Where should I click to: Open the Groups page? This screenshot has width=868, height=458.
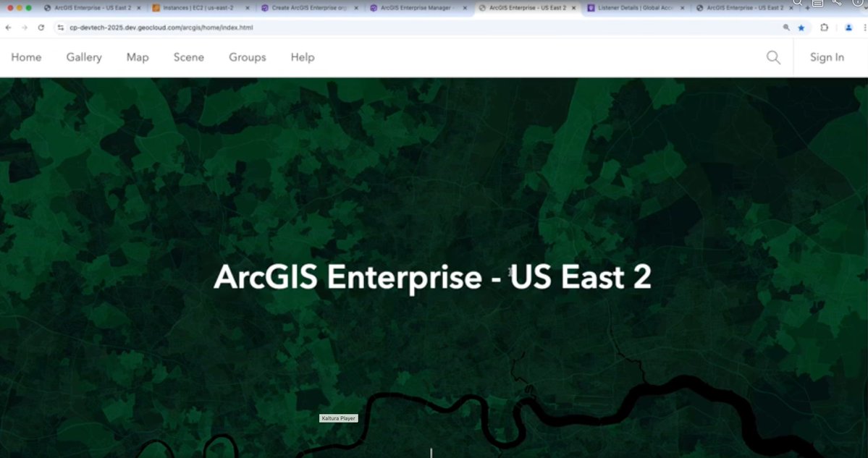(x=247, y=57)
